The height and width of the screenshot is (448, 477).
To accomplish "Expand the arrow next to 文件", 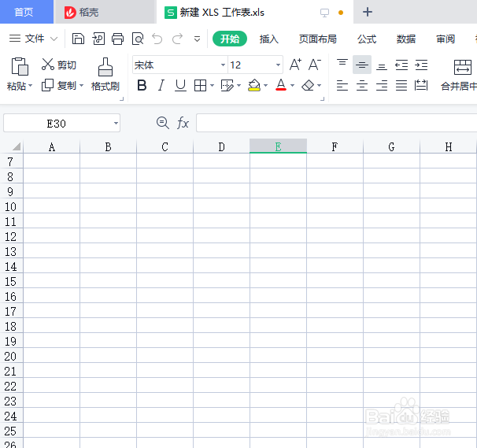I will click(54, 39).
